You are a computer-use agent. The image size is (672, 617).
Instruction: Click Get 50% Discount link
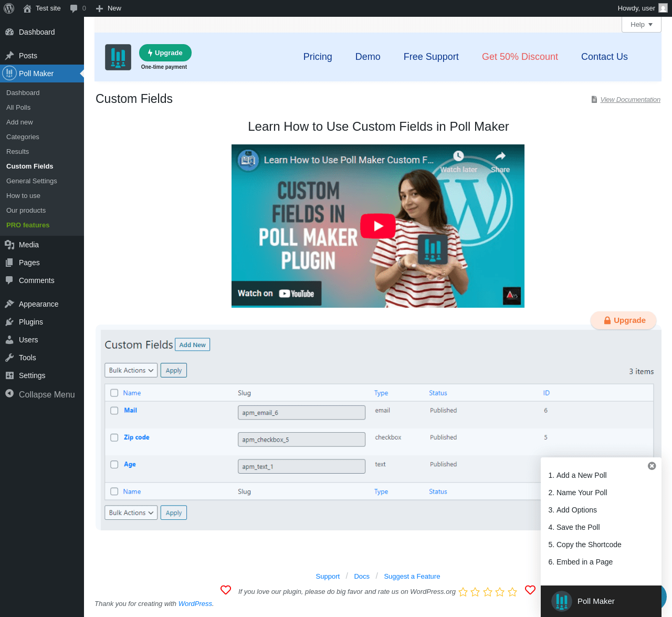point(520,57)
